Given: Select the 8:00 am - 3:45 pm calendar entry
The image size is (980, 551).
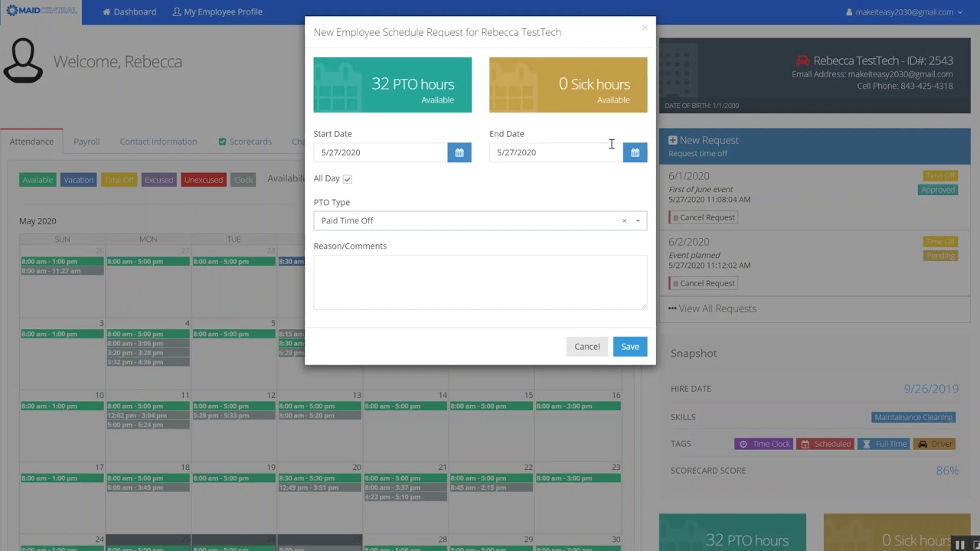Looking at the screenshot, I should (x=148, y=487).
